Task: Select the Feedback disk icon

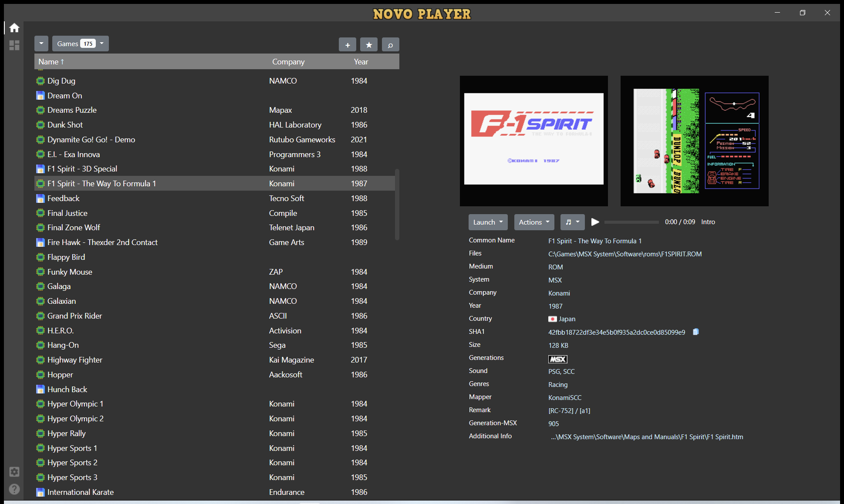Action: pos(41,198)
